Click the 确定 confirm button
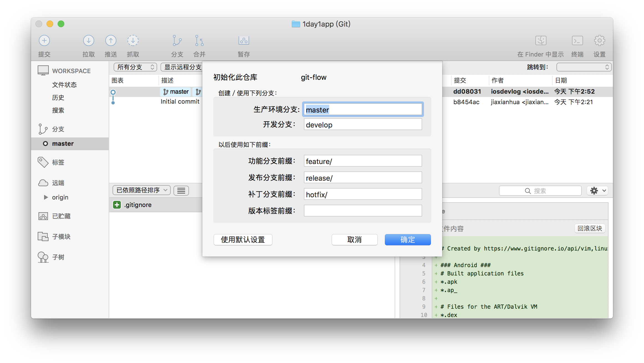 point(408,240)
